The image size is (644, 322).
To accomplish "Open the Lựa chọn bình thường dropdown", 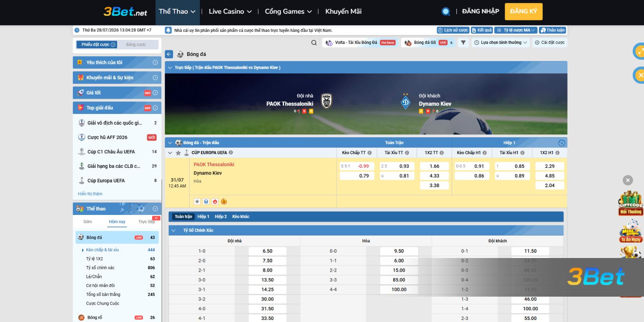I will [501, 43].
